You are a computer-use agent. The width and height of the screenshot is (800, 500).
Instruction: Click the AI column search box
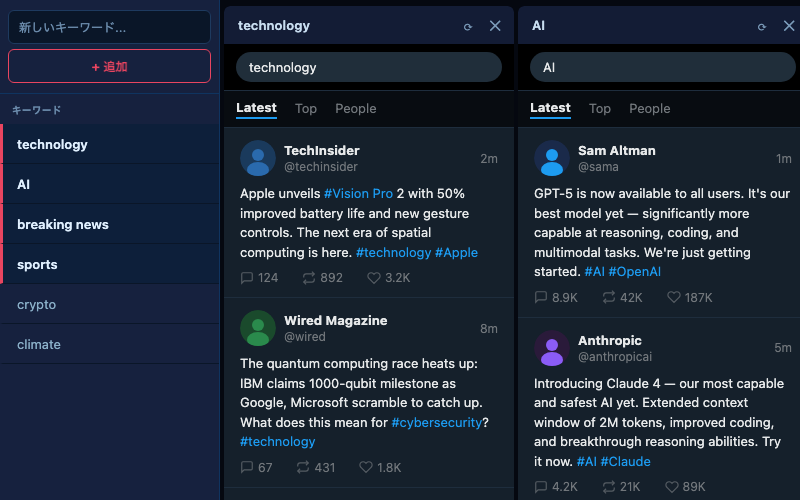[x=662, y=67]
